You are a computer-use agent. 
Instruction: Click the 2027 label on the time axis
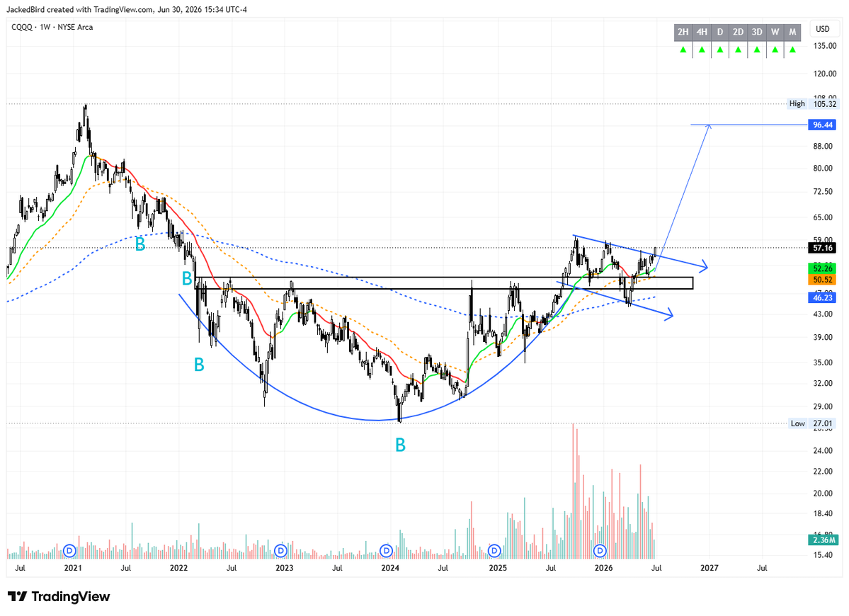pyautogui.click(x=710, y=568)
